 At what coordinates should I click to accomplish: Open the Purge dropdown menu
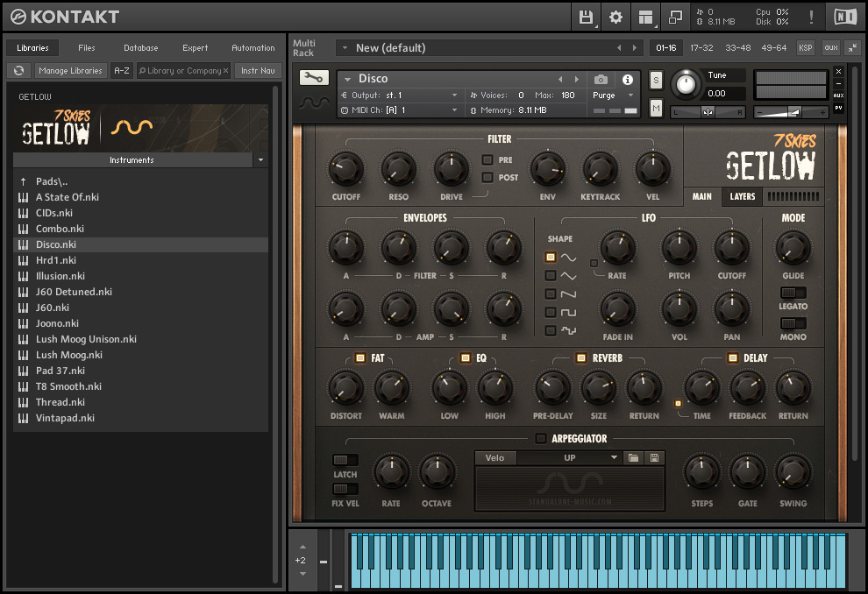point(611,95)
